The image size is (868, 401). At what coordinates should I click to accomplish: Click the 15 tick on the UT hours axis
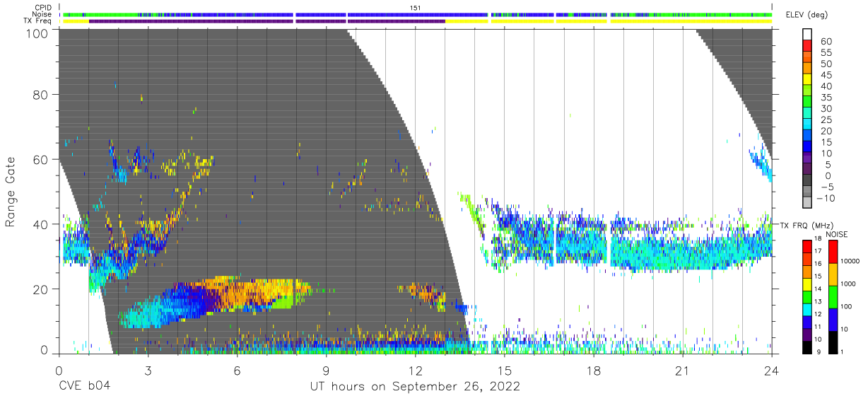click(x=505, y=371)
